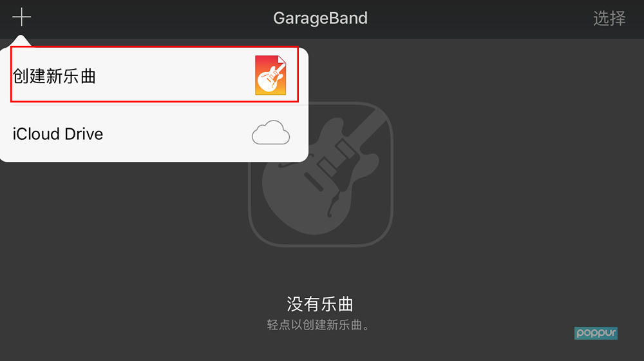Click the poppur watermark logo
This screenshot has height=361, width=644.
pyautogui.click(x=596, y=333)
